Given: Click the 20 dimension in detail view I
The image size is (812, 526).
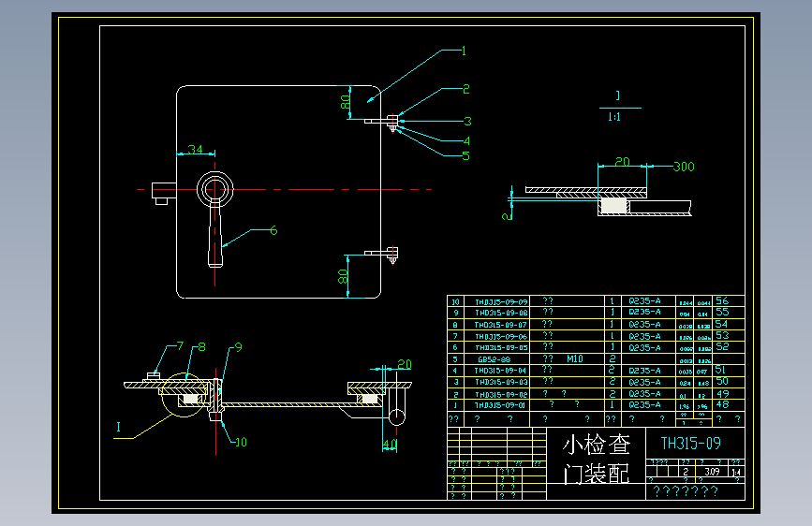Looking at the screenshot, I should point(623,162).
